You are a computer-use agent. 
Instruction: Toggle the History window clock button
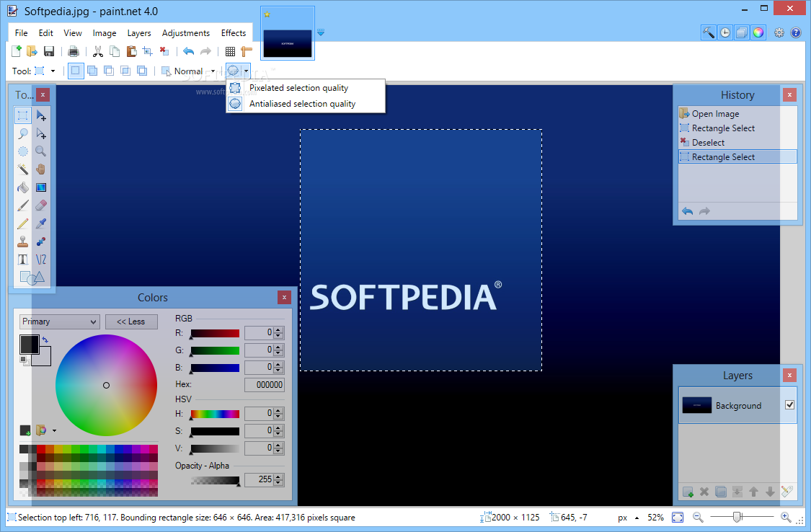[x=725, y=32]
